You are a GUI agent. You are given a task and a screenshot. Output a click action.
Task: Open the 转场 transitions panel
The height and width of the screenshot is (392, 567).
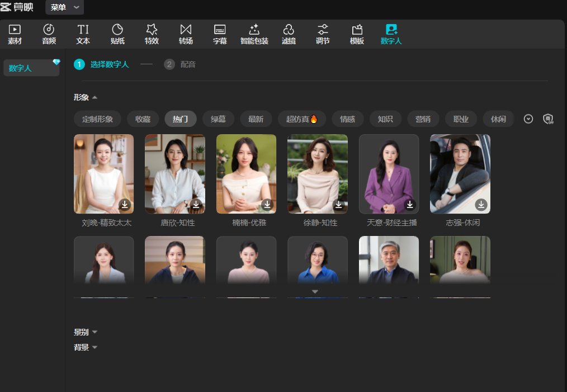click(x=186, y=34)
